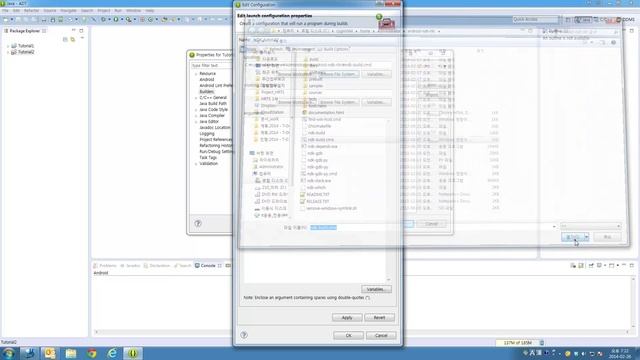Image resolution: width=640 pixels, height=360 pixels.
Task: Expand C/C++ General in Properties tree
Action: (196, 98)
